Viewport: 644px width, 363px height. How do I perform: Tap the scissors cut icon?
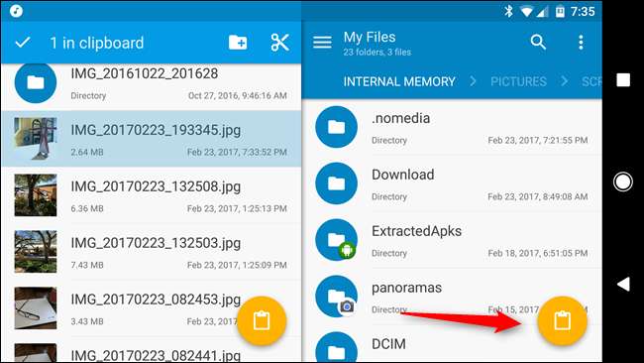click(x=279, y=43)
